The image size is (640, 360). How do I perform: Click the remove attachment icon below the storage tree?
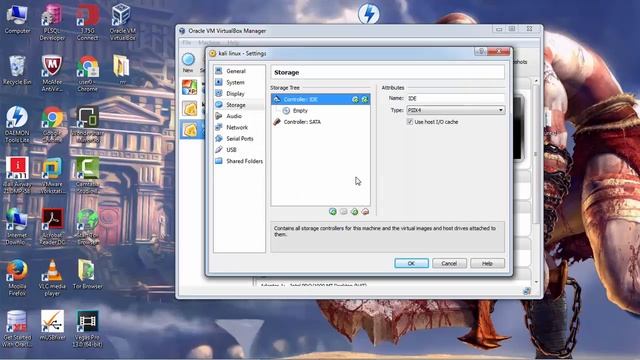click(x=365, y=211)
